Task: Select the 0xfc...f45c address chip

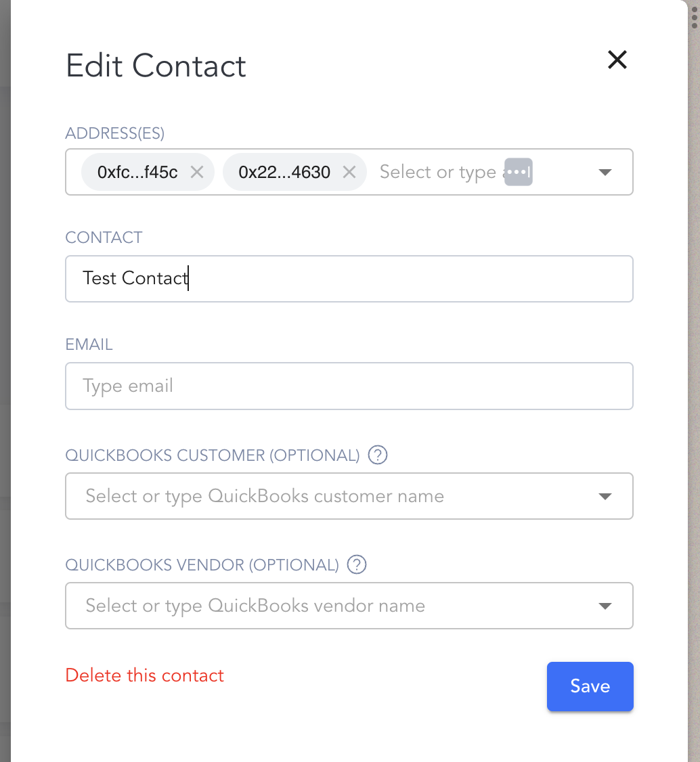Action: click(x=137, y=172)
